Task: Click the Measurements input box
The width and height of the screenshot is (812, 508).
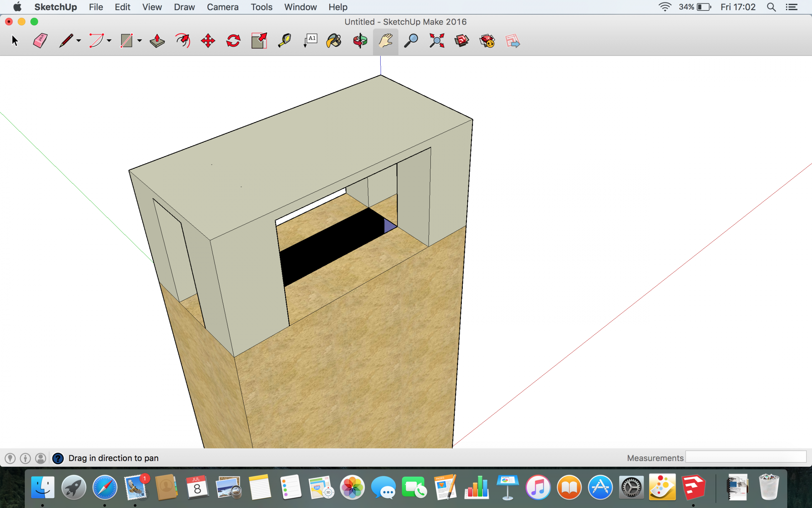Action: tap(746, 457)
